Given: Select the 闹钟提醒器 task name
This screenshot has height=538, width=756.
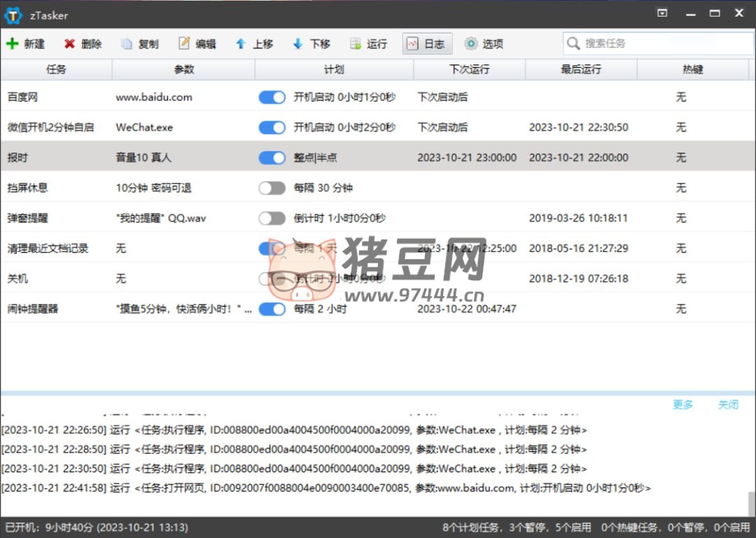Looking at the screenshot, I should pyautogui.click(x=33, y=309).
